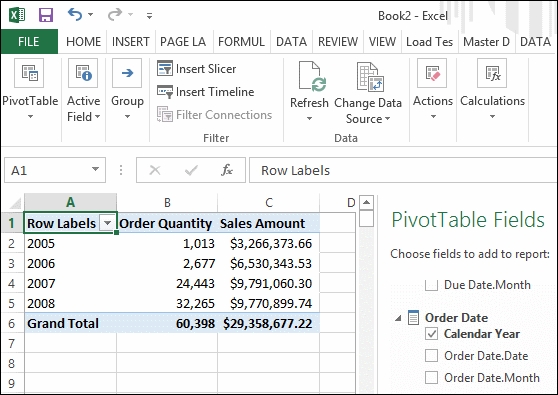Select the $29,358,677.22 total cell
558x395 pixels.
(269, 323)
